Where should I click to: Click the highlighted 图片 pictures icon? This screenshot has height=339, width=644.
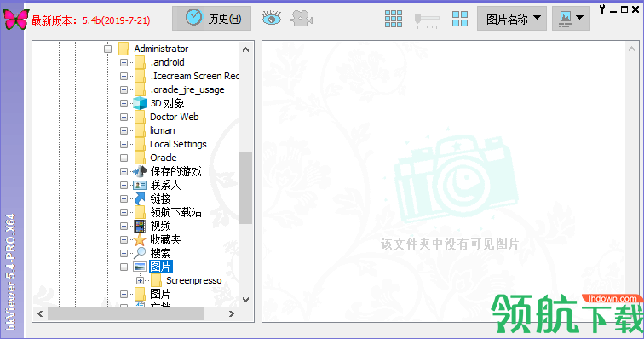[140, 267]
